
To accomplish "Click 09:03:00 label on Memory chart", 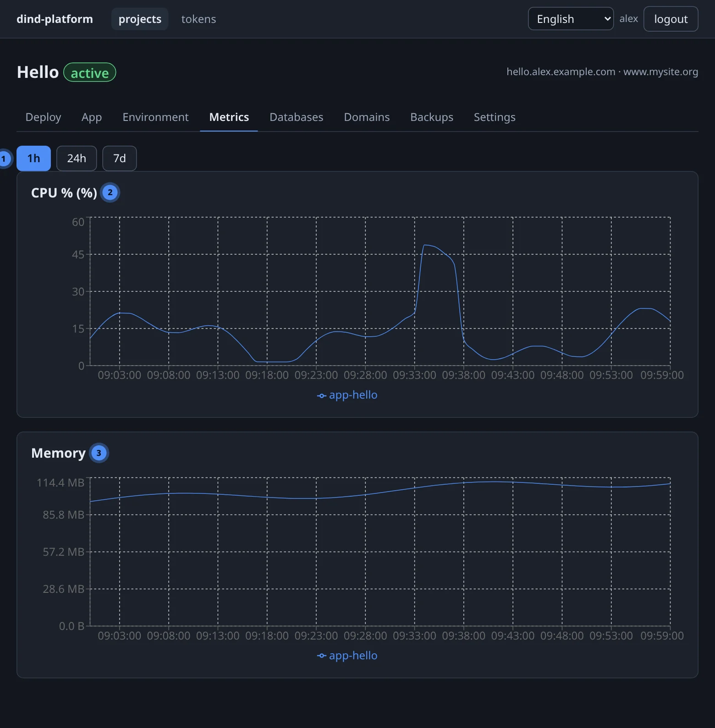I will click(x=119, y=636).
